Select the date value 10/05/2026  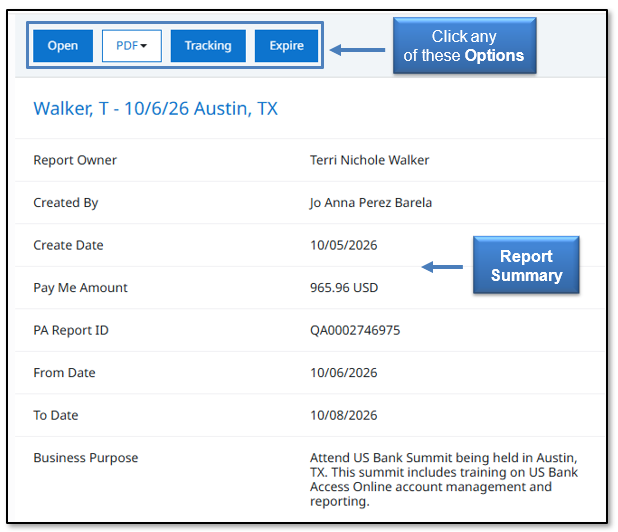(x=344, y=245)
